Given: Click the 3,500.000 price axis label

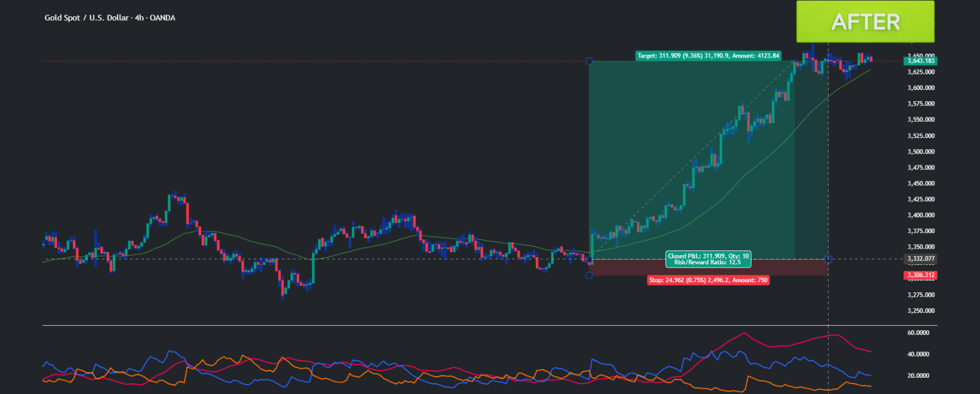Looking at the screenshot, I should 921,151.
